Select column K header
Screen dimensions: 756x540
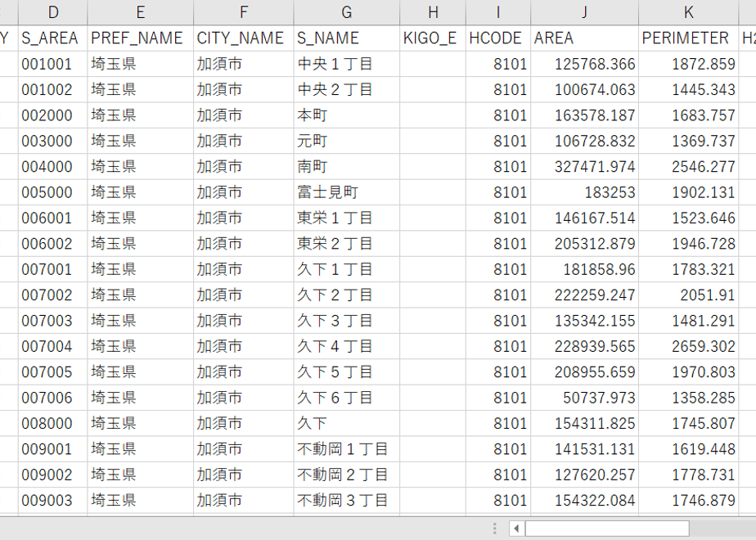pyautogui.click(x=688, y=12)
